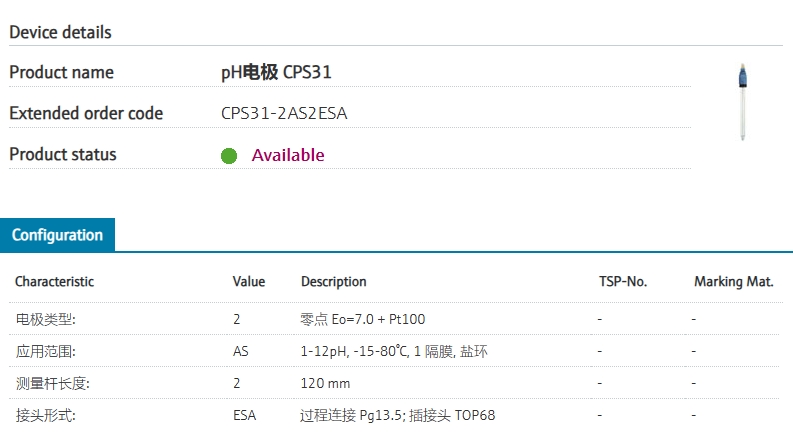
Task: Click the Available product status text
Action: tap(288, 155)
